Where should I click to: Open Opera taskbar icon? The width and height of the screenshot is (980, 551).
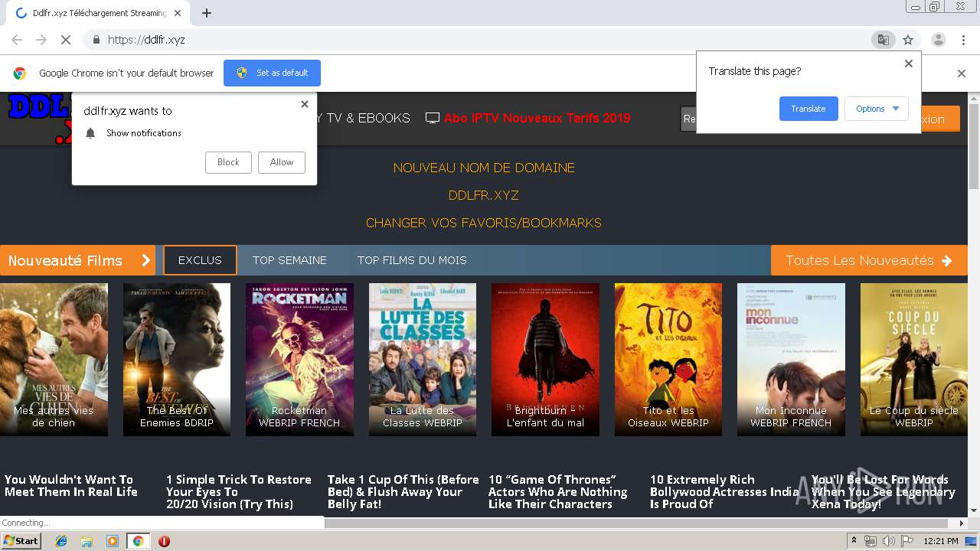click(164, 541)
